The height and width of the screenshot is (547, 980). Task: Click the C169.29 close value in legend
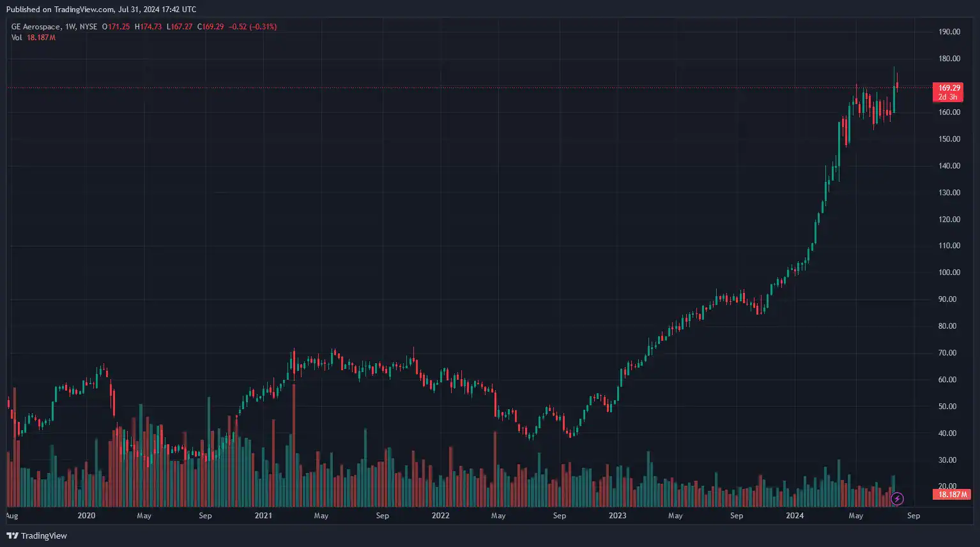(x=210, y=27)
